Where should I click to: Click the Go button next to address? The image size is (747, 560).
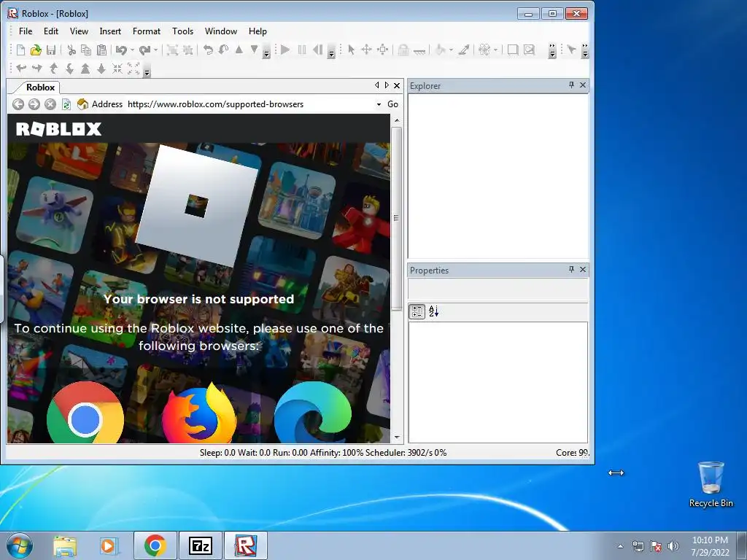coord(392,104)
